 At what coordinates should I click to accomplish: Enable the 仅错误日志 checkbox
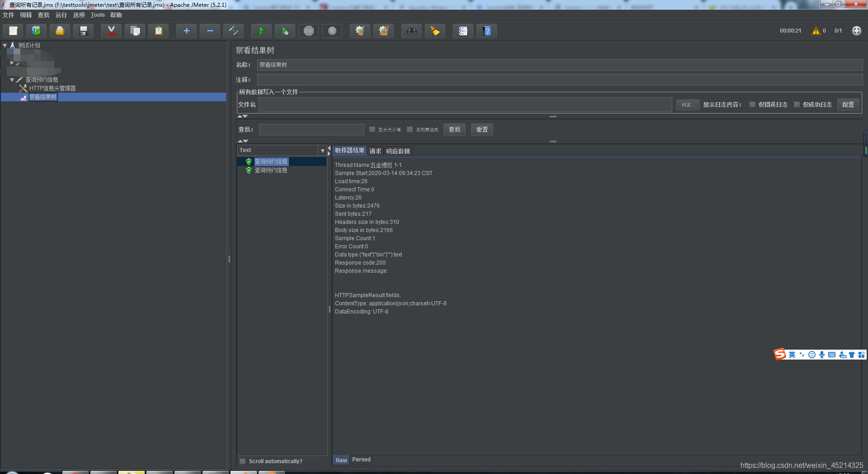[x=752, y=104]
